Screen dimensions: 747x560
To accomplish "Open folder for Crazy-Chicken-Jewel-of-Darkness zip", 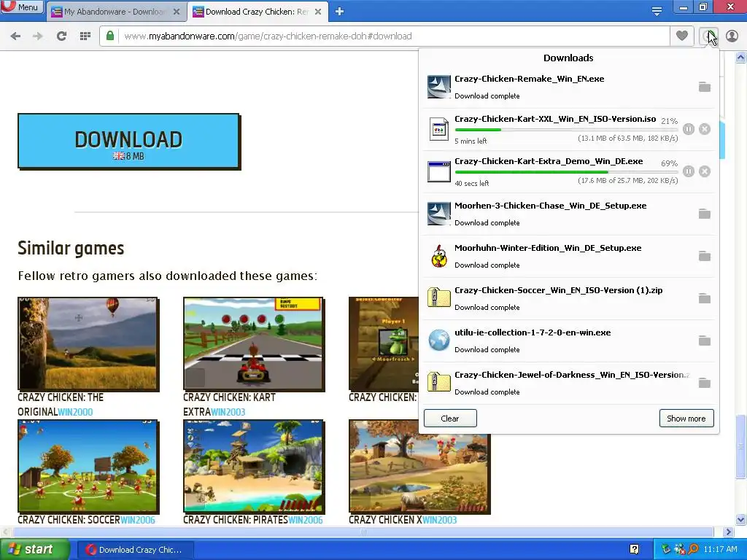I will 704,384.
